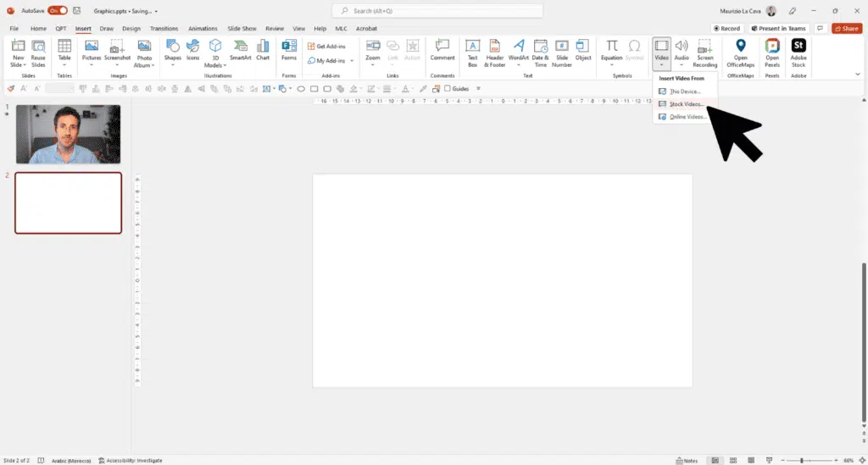Expand the Audio dropdown
The width and height of the screenshot is (868, 465).
coord(682,64)
